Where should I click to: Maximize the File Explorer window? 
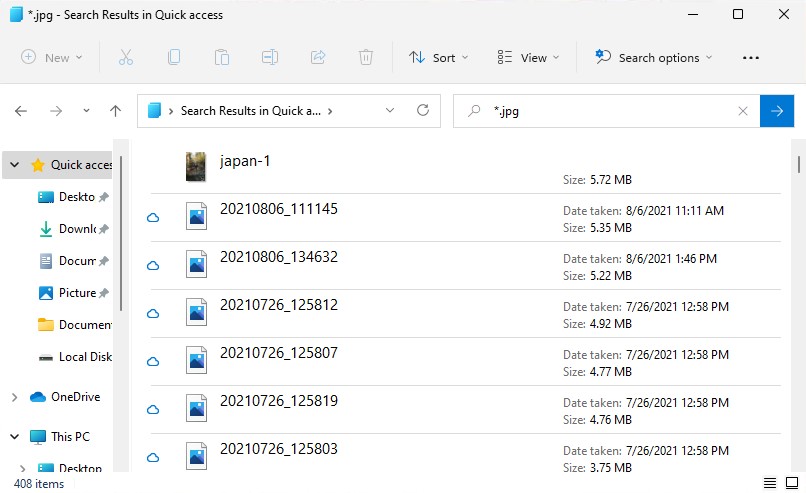coord(738,14)
